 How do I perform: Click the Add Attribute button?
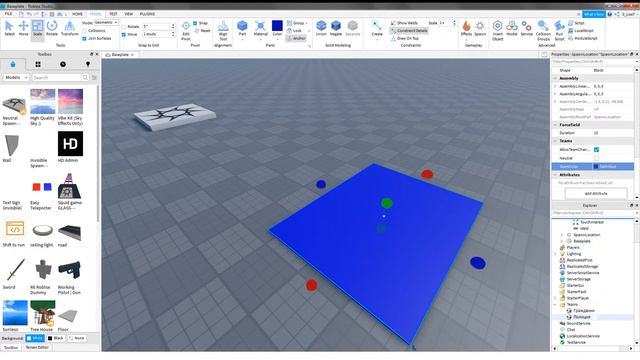point(596,193)
